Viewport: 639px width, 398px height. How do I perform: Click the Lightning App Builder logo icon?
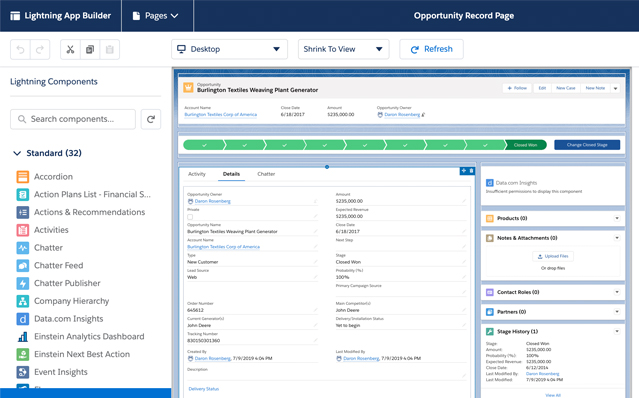(x=15, y=16)
